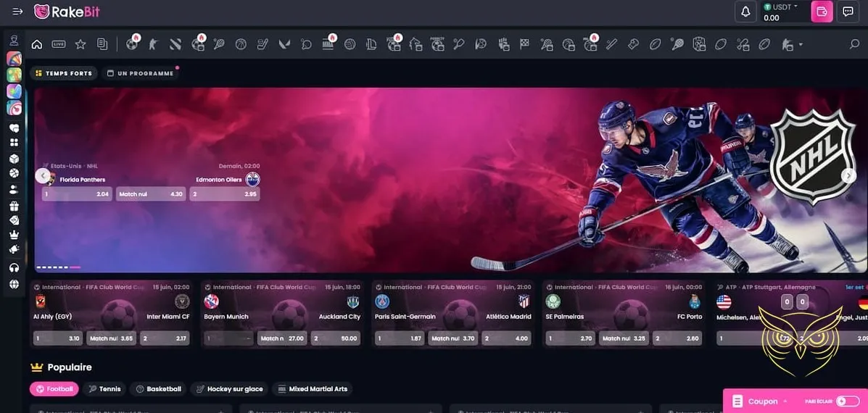
Task: Open the LIVE events icon
Action: point(59,44)
